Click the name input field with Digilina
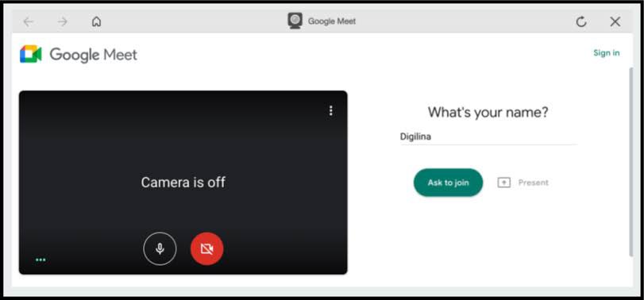The image size is (644, 300). tap(488, 137)
